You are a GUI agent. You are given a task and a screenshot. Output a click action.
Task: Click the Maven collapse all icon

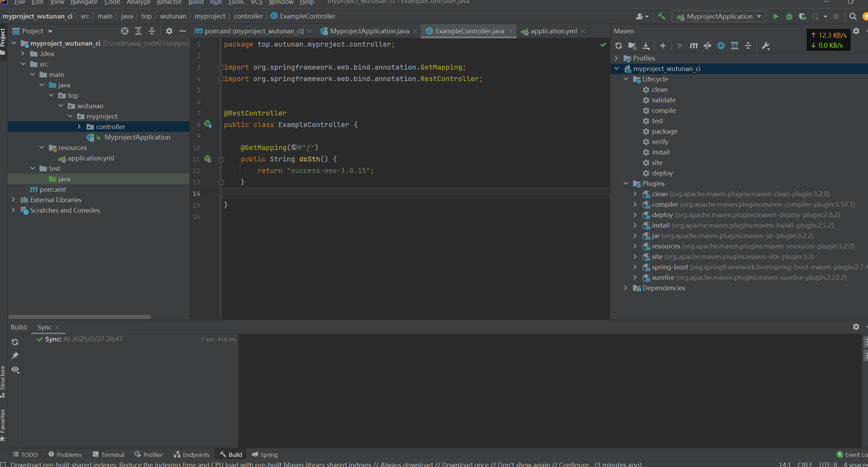[x=748, y=46]
